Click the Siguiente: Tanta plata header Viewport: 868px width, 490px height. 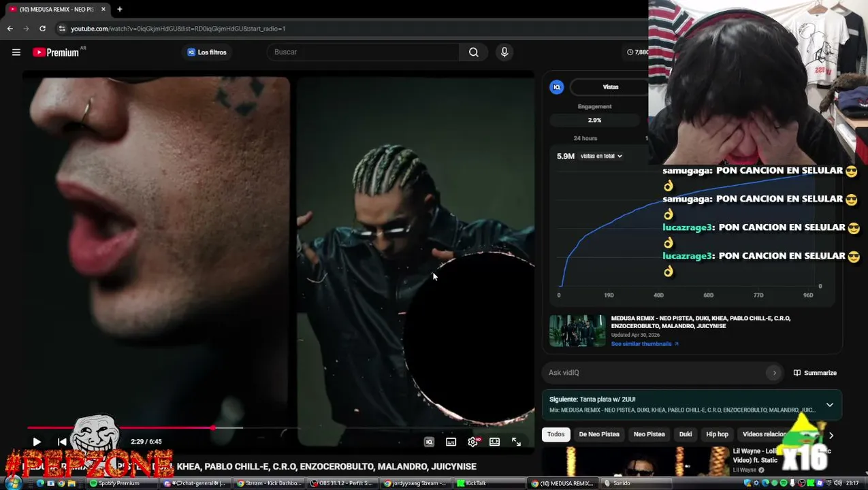pos(592,399)
